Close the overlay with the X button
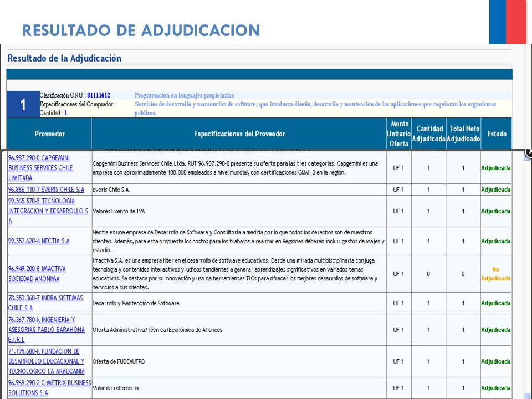This screenshot has width=532, height=399. click(529, 153)
